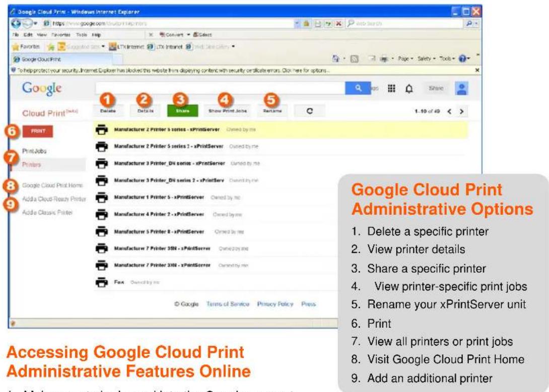Viewport: 549px width, 392px height.
Task: Click the Delete button
Action: (x=108, y=111)
